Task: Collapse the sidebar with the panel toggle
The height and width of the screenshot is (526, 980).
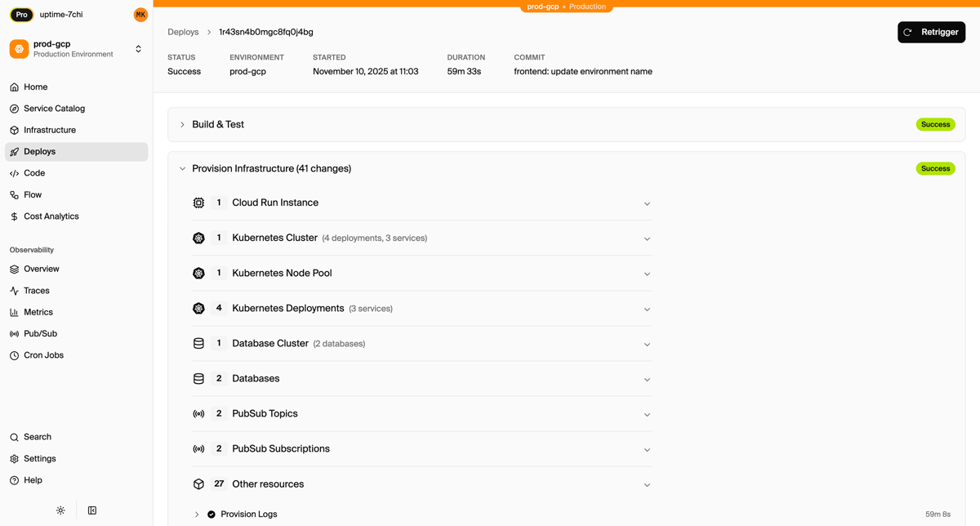Action: tap(91, 510)
